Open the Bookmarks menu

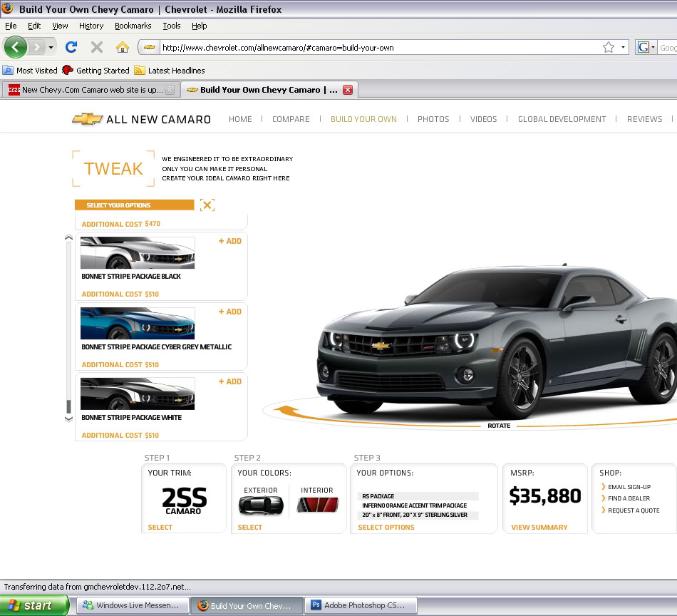pos(133,26)
